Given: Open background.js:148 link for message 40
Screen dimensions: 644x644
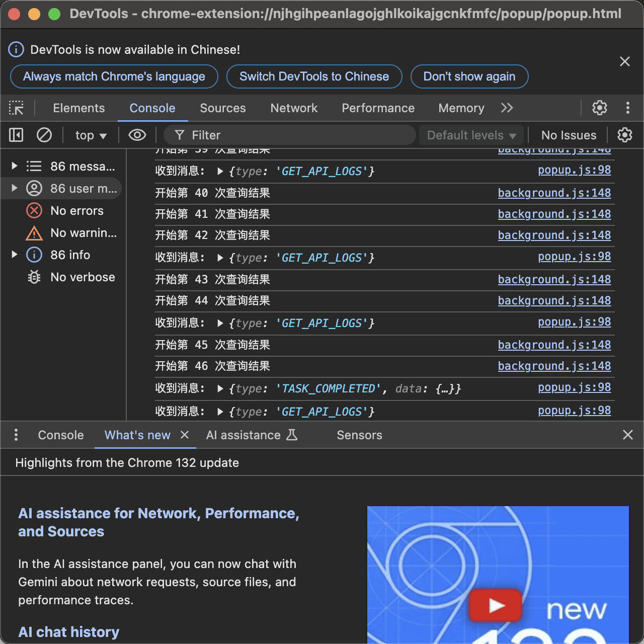Looking at the screenshot, I should pyautogui.click(x=554, y=193).
